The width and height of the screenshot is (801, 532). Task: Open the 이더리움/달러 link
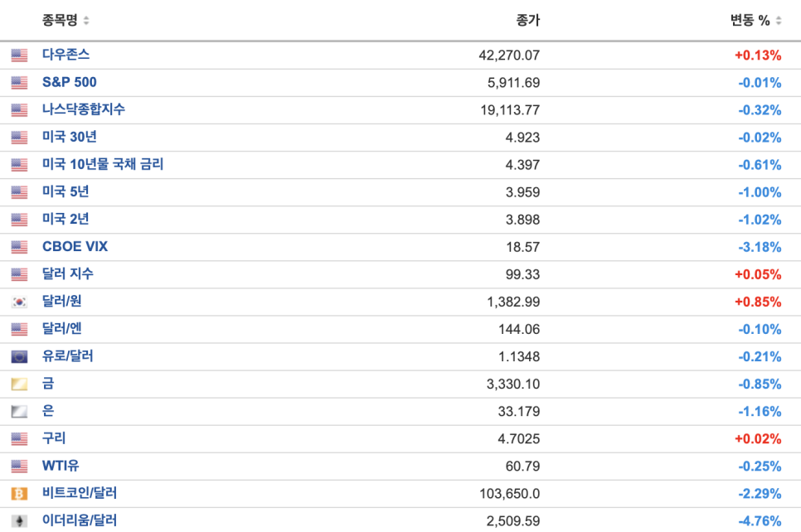pyautogui.click(x=79, y=520)
